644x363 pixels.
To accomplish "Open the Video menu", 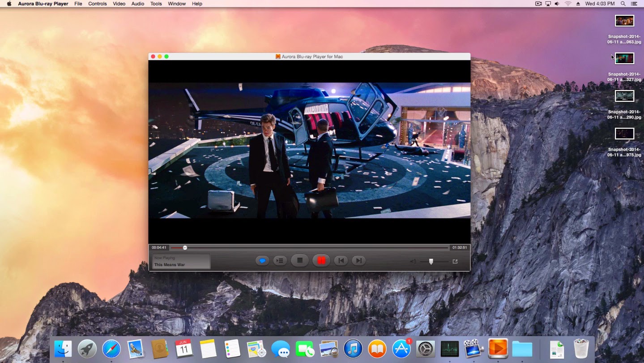I will tap(119, 4).
